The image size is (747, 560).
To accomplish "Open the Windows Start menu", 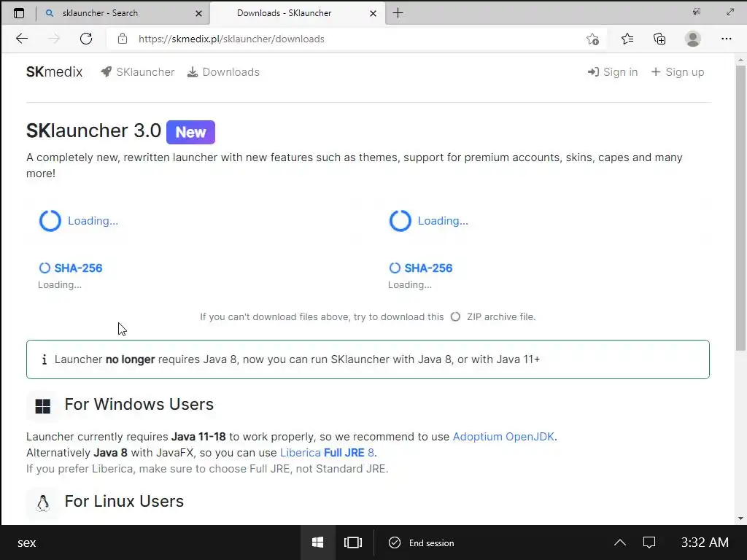I will click(318, 542).
